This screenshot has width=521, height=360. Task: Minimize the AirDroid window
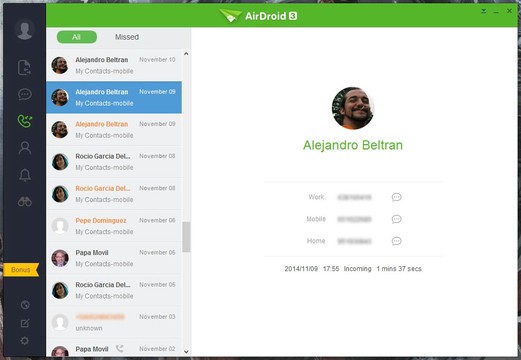click(x=497, y=12)
